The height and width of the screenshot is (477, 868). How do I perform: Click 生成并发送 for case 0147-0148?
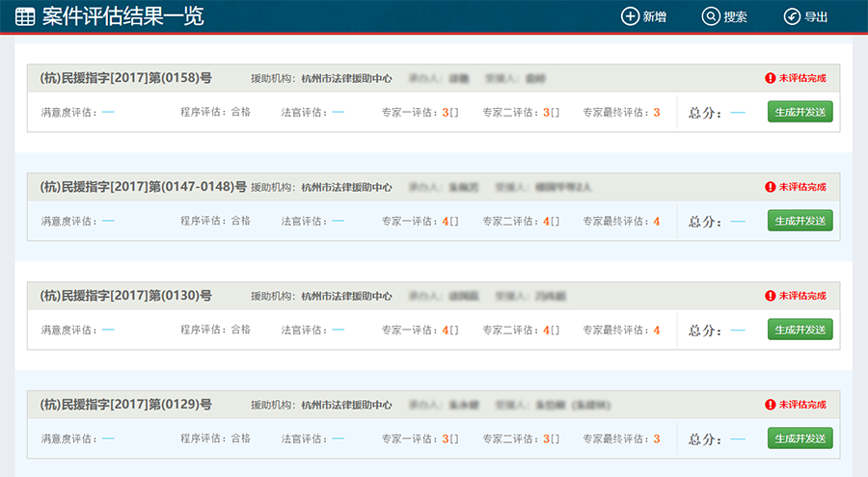(x=800, y=221)
